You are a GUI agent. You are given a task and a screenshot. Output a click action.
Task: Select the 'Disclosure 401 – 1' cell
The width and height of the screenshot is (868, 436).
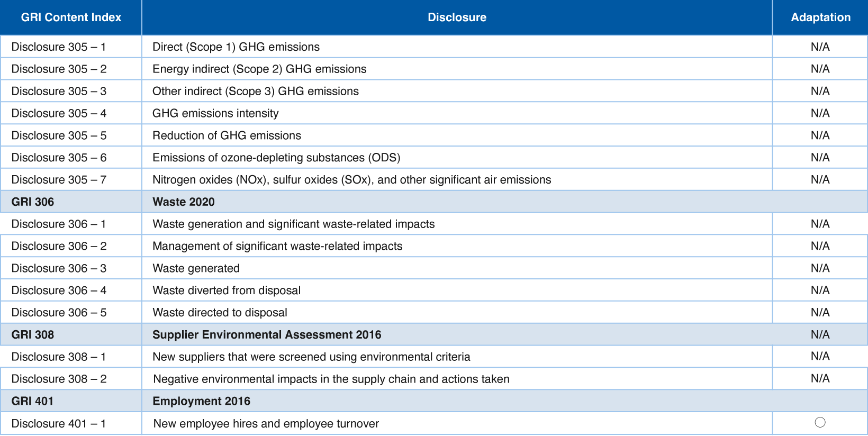pos(71,423)
